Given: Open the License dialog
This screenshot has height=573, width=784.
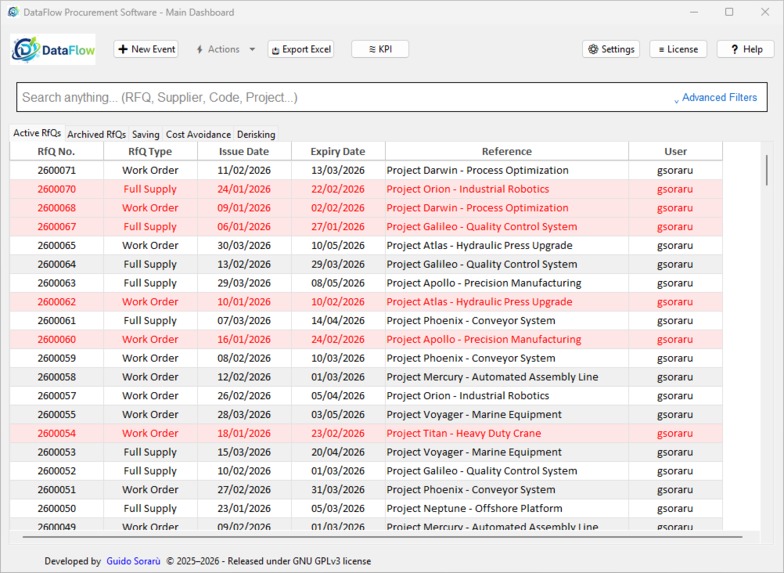Looking at the screenshot, I should pos(678,49).
